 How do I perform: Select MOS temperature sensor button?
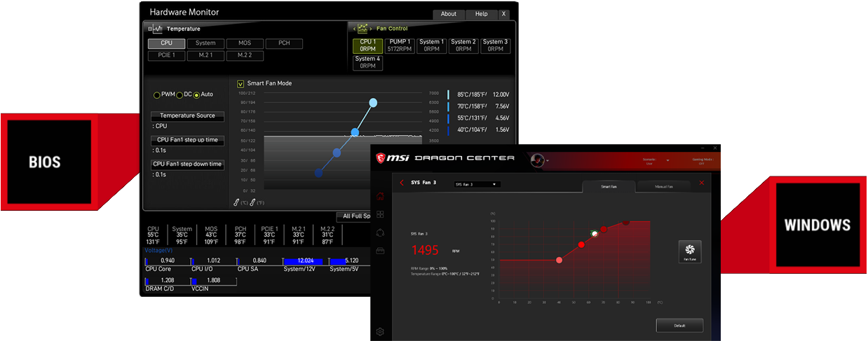pyautogui.click(x=245, y=43)
